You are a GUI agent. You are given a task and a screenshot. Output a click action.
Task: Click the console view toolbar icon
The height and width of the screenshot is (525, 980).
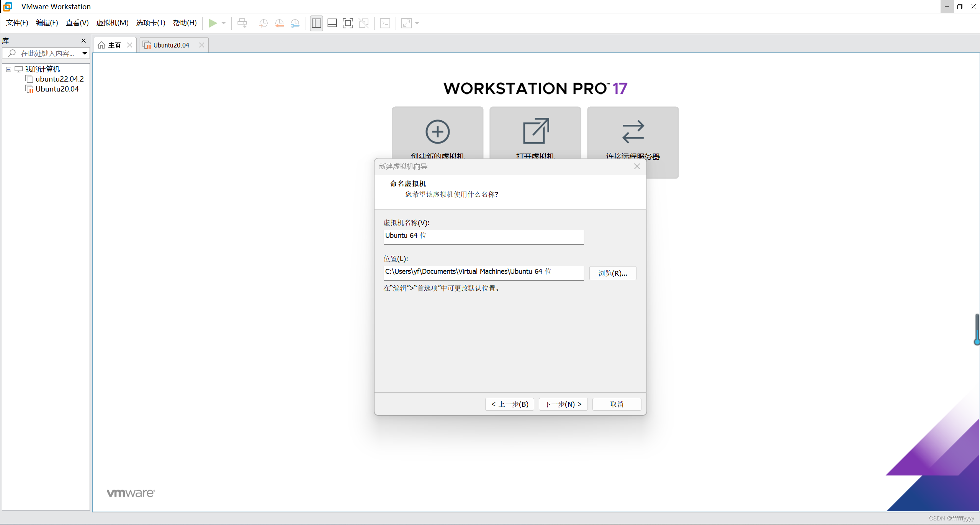point(385,23)
